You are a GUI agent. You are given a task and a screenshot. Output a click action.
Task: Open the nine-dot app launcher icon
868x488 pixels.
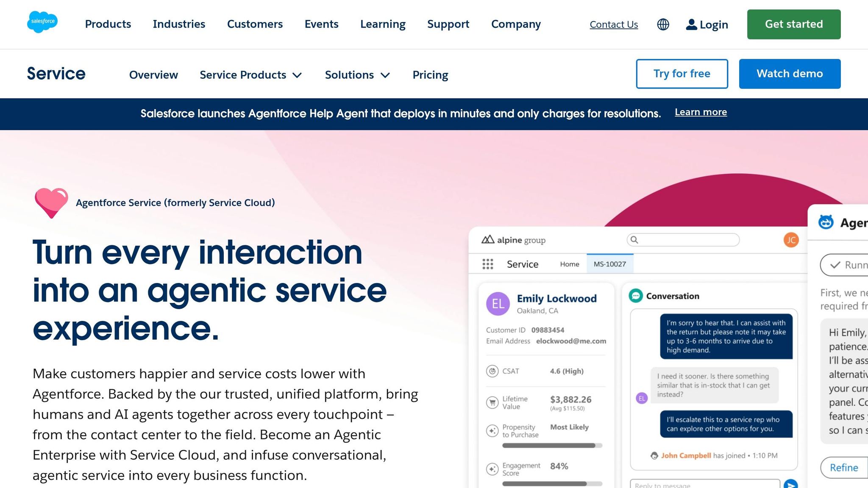(488, 264)
